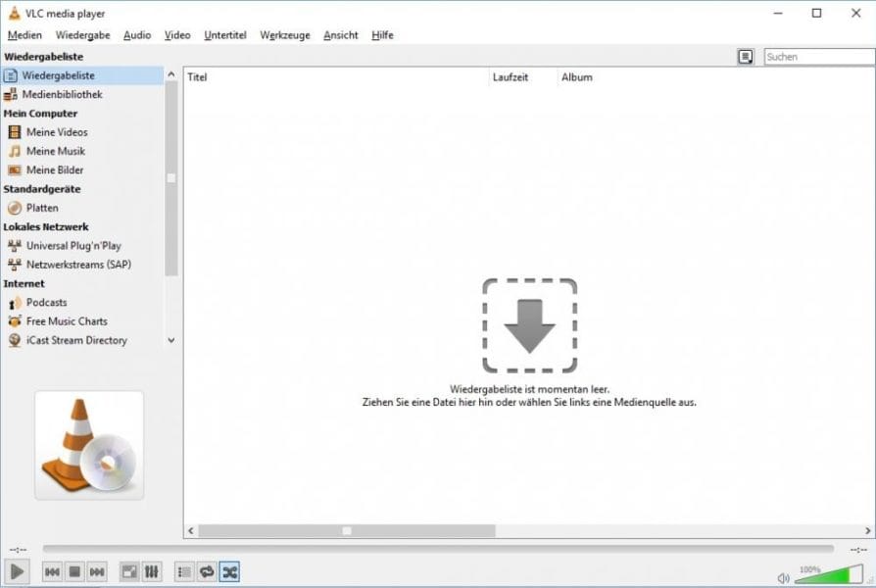
Task: Click the Meine Videos film icon
Action: [15, 132]
